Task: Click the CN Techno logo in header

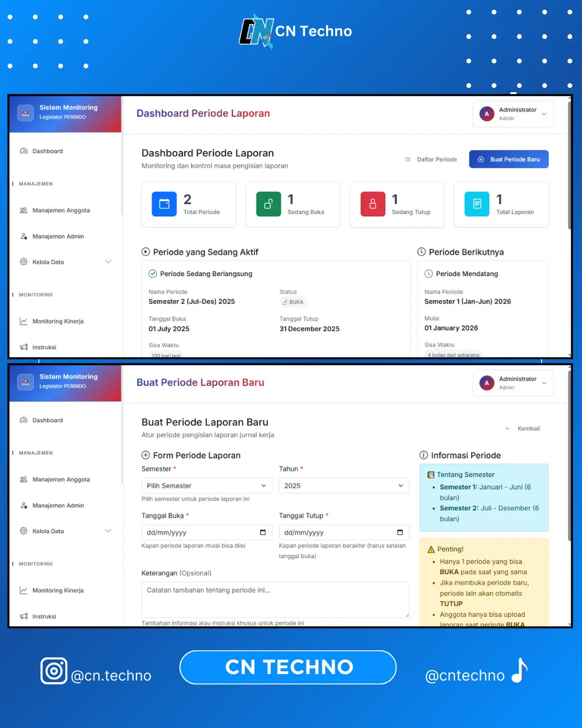Action: (295, 31)
